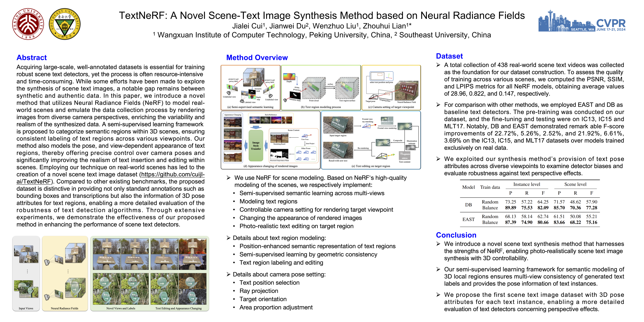Open the TextNeRF GitHub link
Image resolution: width=644 pixels, height=322 pixels.
click(173, 174)
